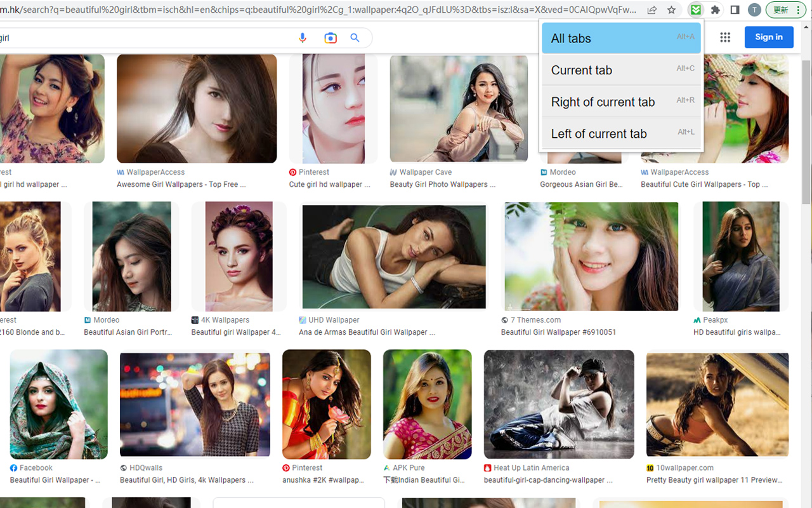Click the voice search microphone icon
The width and height of the screenshot is (812, 508).
[303, 37]
